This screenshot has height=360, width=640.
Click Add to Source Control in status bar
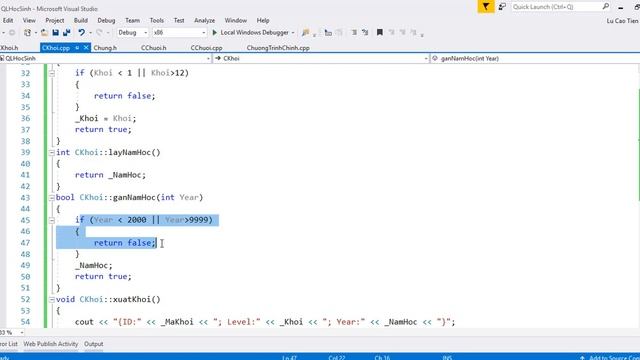pyautogui.click(x=611, y=358)
